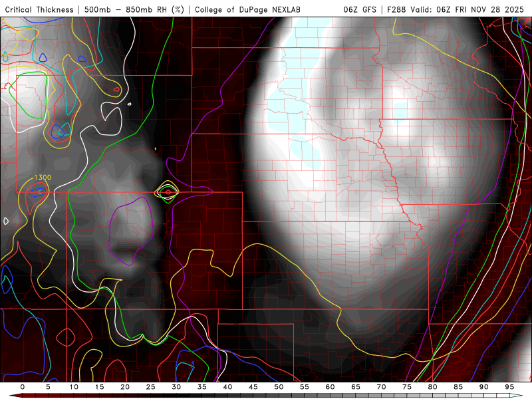Click the "60" color scale label
The height and width of the screenshot is (399, 532).
[x=330, y=387]
